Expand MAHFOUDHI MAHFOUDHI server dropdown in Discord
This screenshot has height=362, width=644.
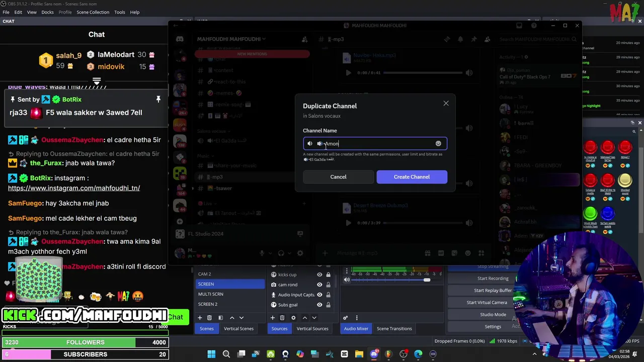pyautogui.click(x=231, y=39)
